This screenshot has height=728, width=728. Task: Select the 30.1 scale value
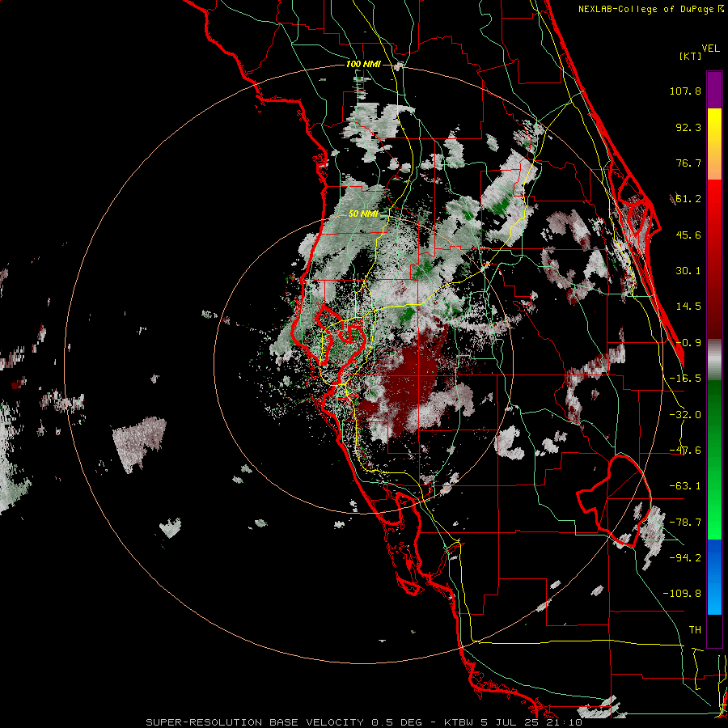[x=688, y=271]
